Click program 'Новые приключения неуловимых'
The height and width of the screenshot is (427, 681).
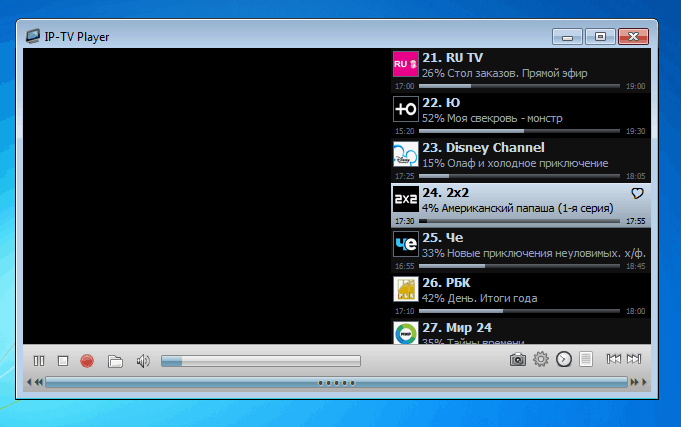tap(534, 253)
